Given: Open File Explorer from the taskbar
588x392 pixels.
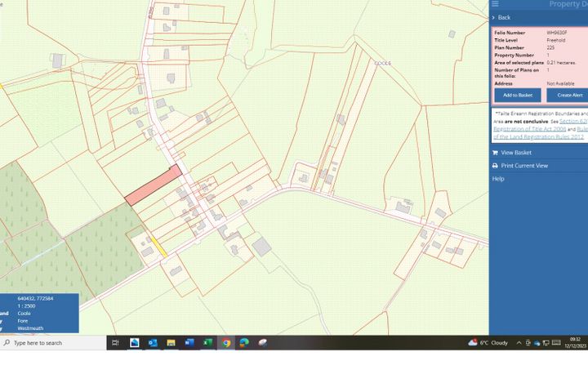Looking at the screenshot, I should (171, 343).
